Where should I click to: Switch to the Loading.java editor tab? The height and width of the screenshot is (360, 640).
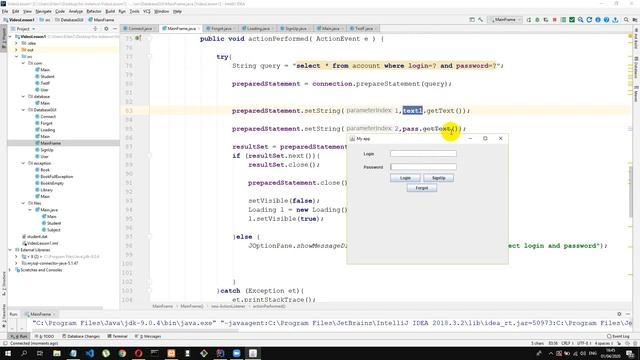click(258, 29)
